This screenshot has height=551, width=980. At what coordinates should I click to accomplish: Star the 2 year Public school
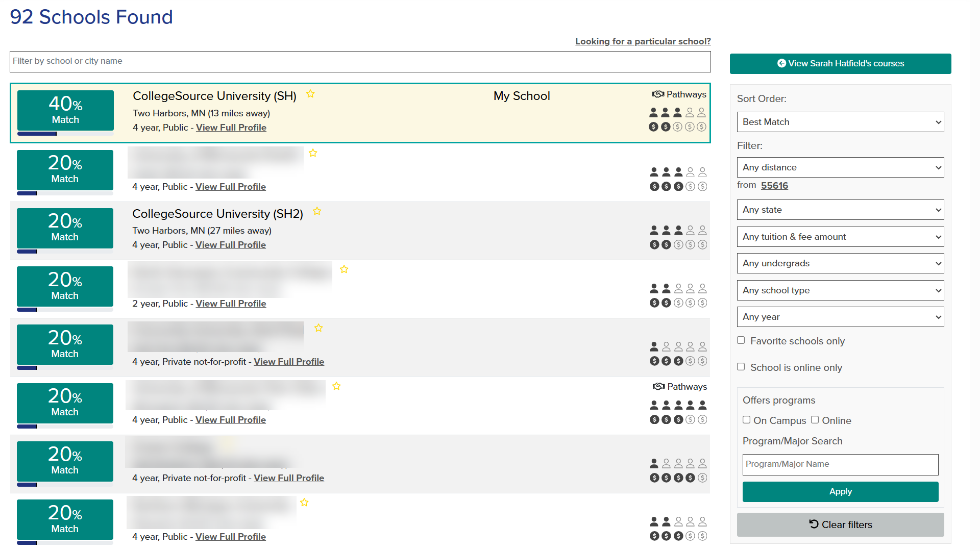pyautogui.click(x=344, y=269)
